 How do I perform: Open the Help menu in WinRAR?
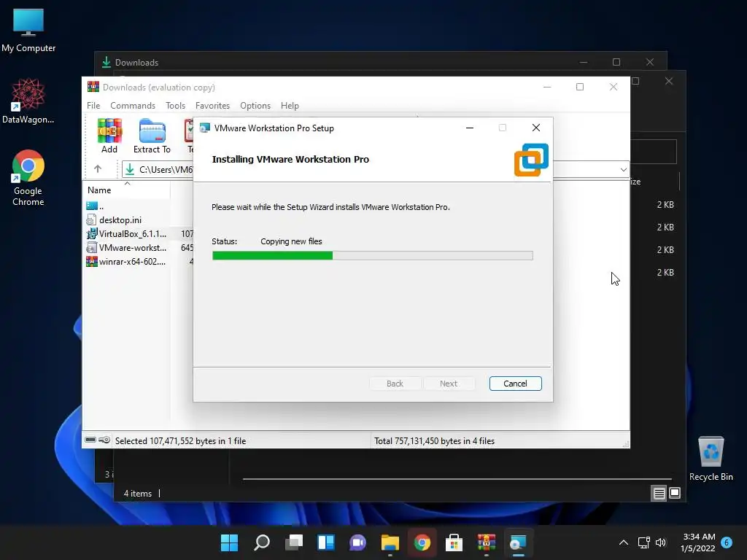(x=290, y=105)
